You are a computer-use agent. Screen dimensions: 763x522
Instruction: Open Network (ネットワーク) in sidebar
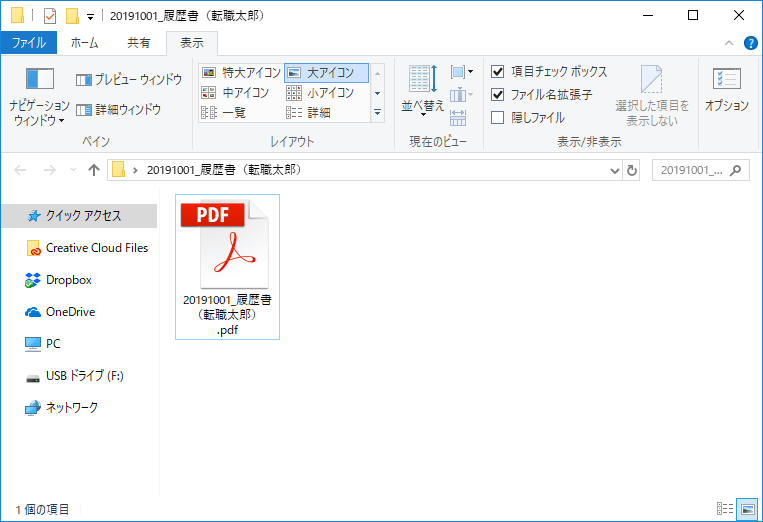pyautogui.click(x=62, y=408)
